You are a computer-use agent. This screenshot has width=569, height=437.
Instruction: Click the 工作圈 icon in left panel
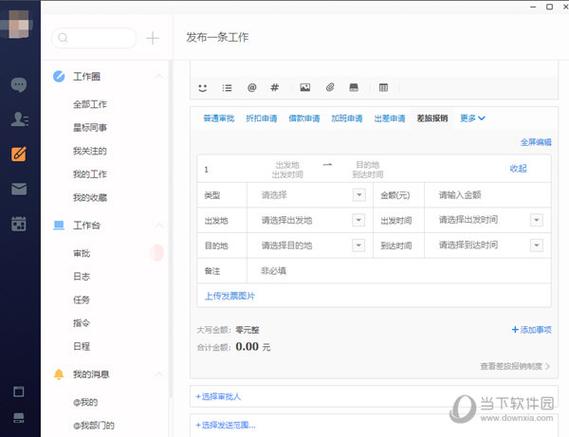pyautogui.click(x=59, y=76)
